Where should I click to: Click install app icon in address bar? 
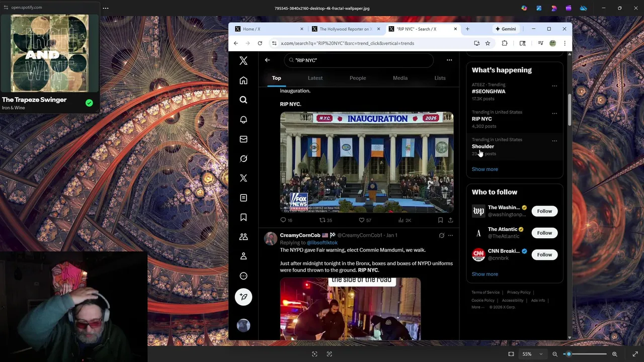(x=477, y=43)
